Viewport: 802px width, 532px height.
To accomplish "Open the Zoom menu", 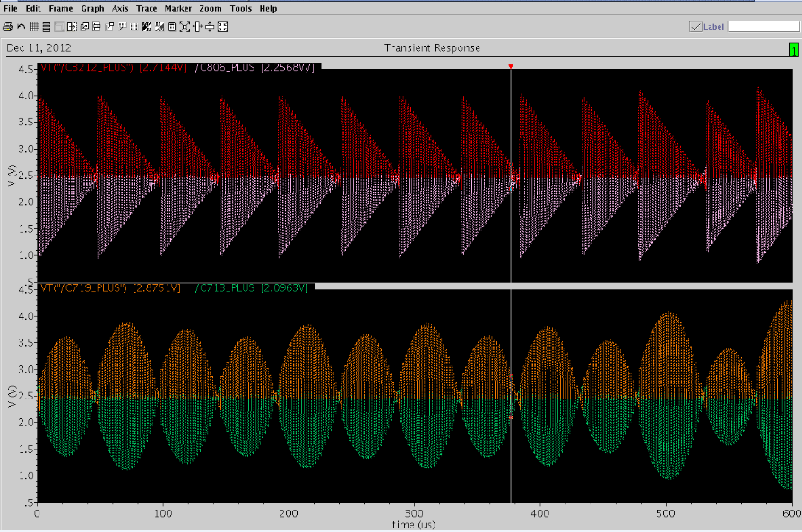I will pos(211,8).
